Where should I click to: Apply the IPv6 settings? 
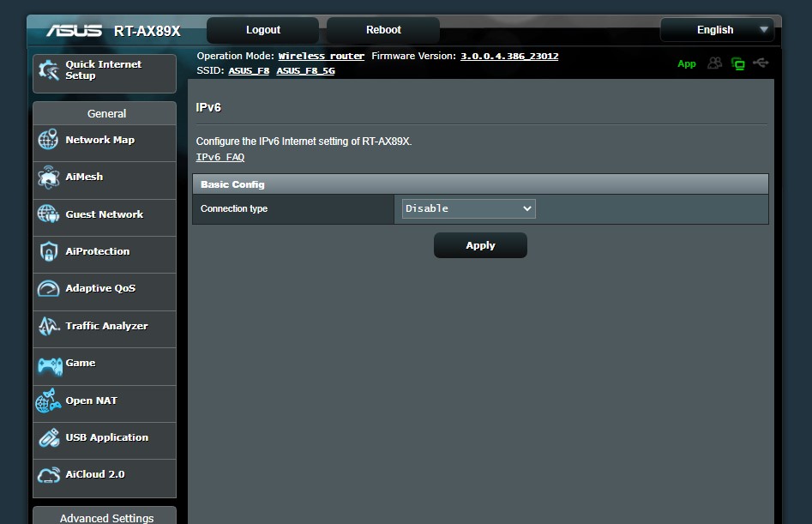point(480,245)
